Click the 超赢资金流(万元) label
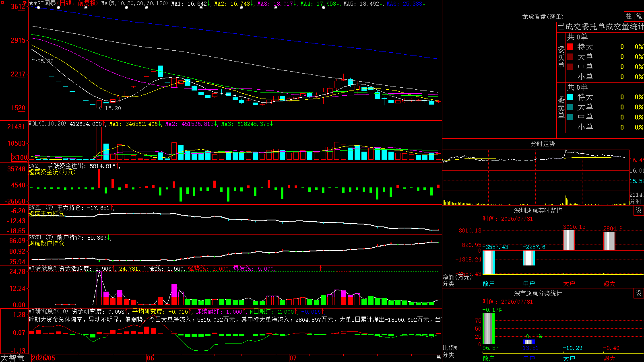 52,172
